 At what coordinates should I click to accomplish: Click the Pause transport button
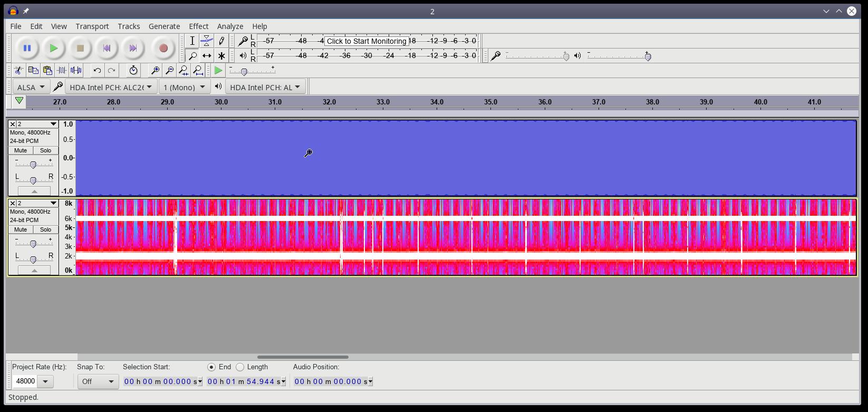(27, 48)
